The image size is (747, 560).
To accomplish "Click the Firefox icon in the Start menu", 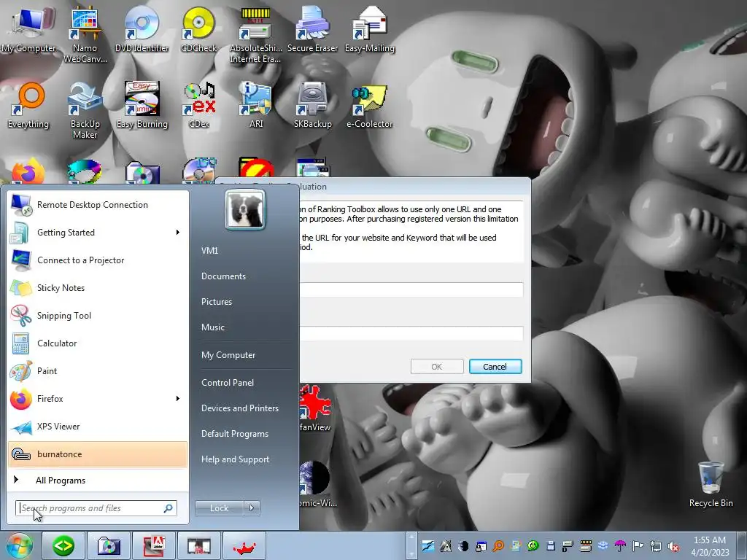I will click(x=20, y=399).
